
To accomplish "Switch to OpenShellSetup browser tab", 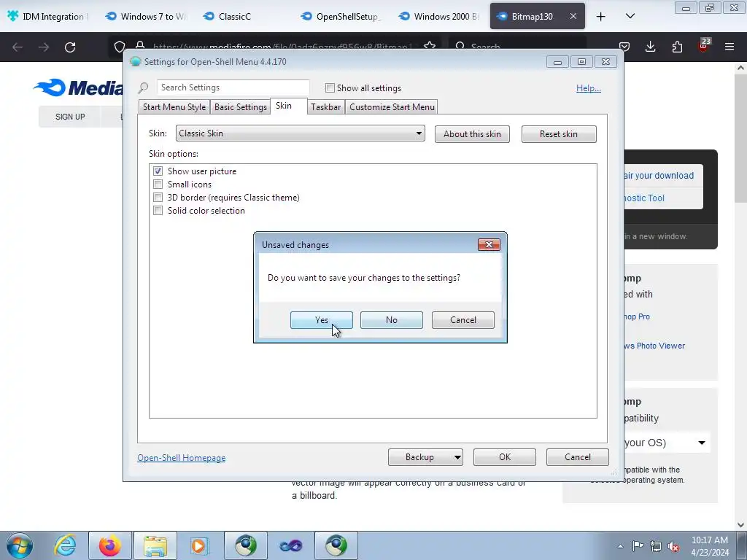I will (x=341, y=16).
